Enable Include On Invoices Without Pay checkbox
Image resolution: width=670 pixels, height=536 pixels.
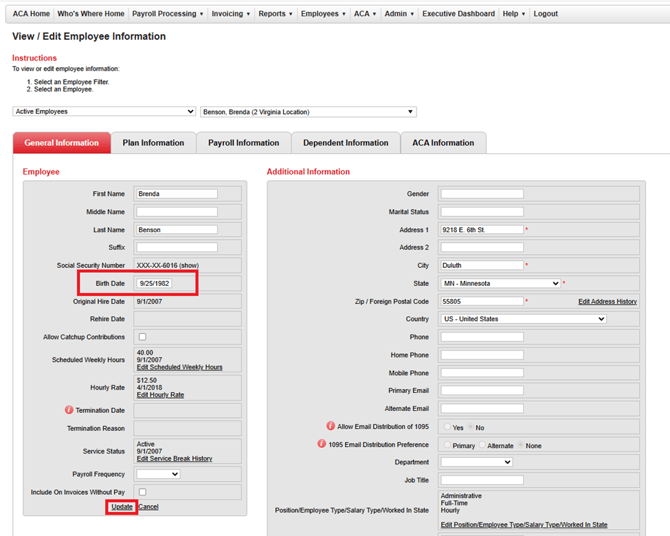[142, 492]
